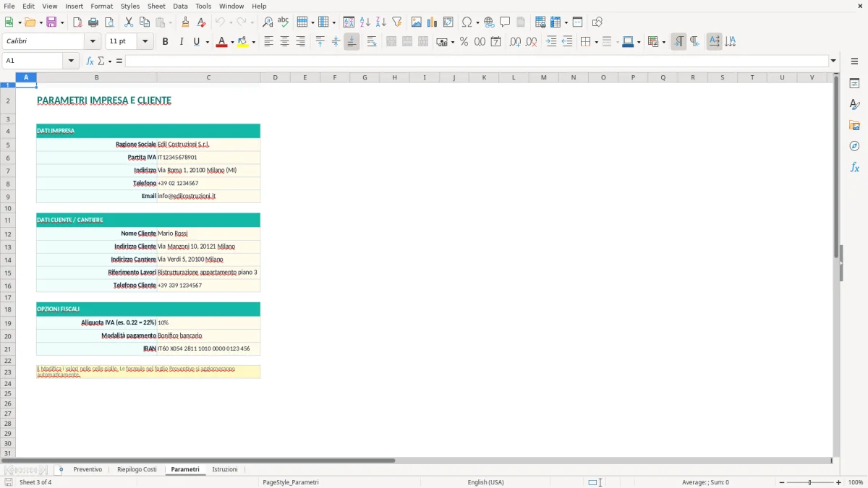
Task: Insert Chart using toolbar icon
Action: 433,22
